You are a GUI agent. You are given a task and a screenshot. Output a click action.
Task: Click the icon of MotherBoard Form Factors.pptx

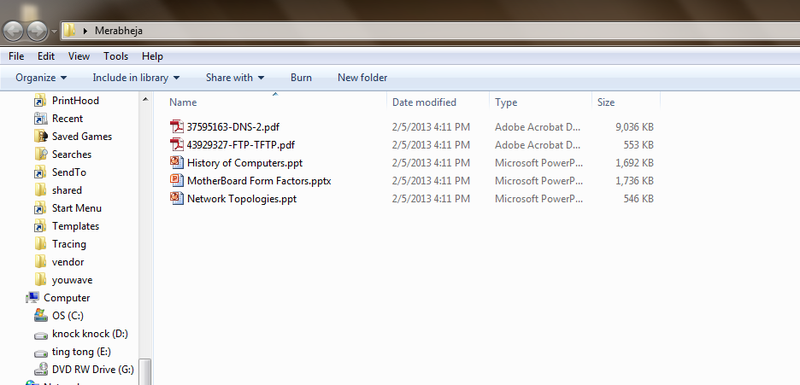click(177, 180)
